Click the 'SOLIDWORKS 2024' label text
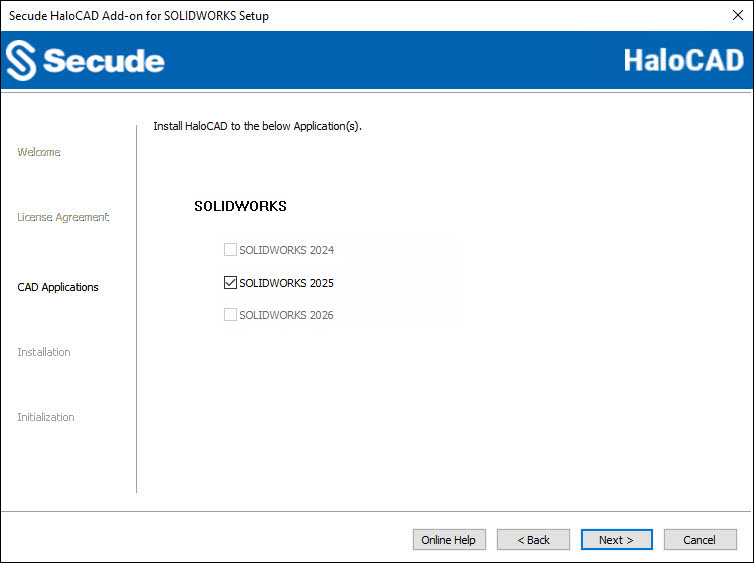The height and width of the screenshot is (563, 754). click(287, 250)
